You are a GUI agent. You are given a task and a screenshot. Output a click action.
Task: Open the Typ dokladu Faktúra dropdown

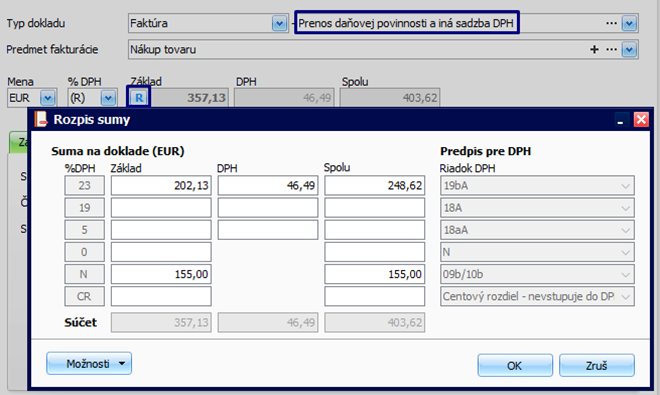tap(279, 23)
